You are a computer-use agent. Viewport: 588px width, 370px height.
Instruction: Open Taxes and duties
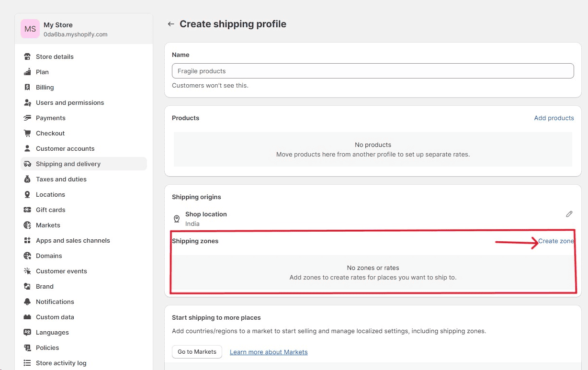[84, 179]
